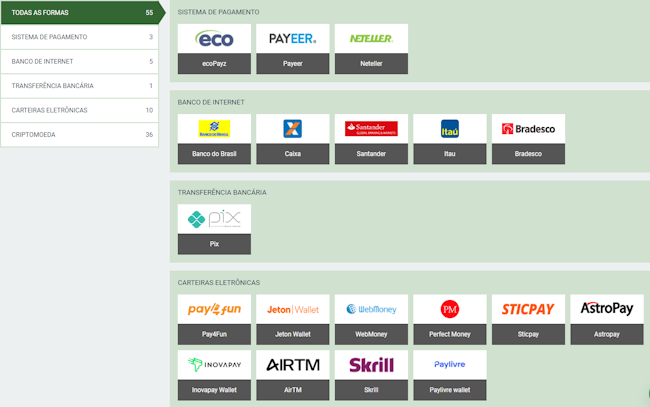Choose the ecoPayz label button
This screenshot has width=650, height=407.
[214, 64]
